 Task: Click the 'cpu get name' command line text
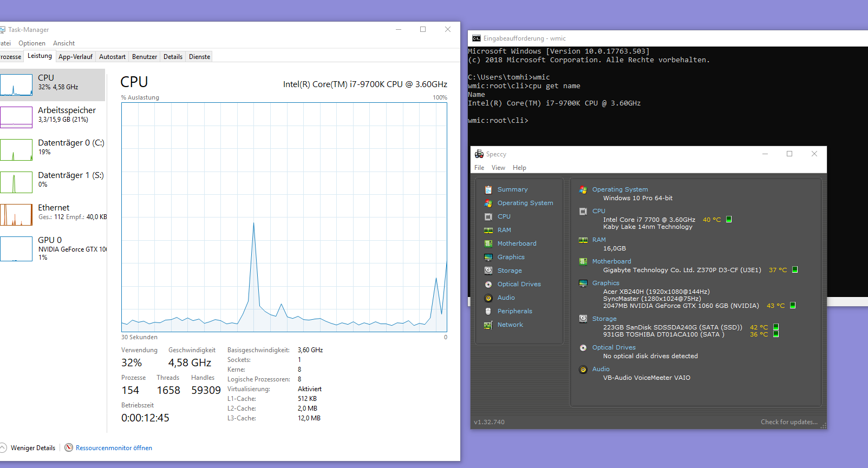tap(554, 86)
